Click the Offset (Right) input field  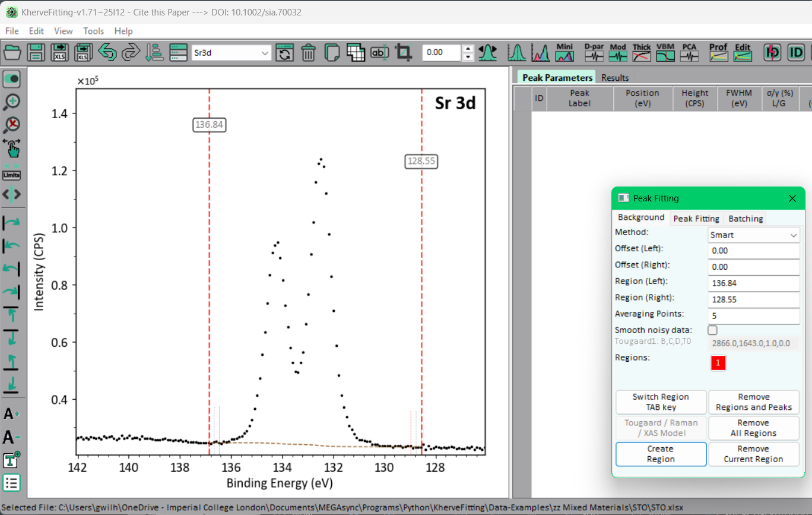(754, 267)
